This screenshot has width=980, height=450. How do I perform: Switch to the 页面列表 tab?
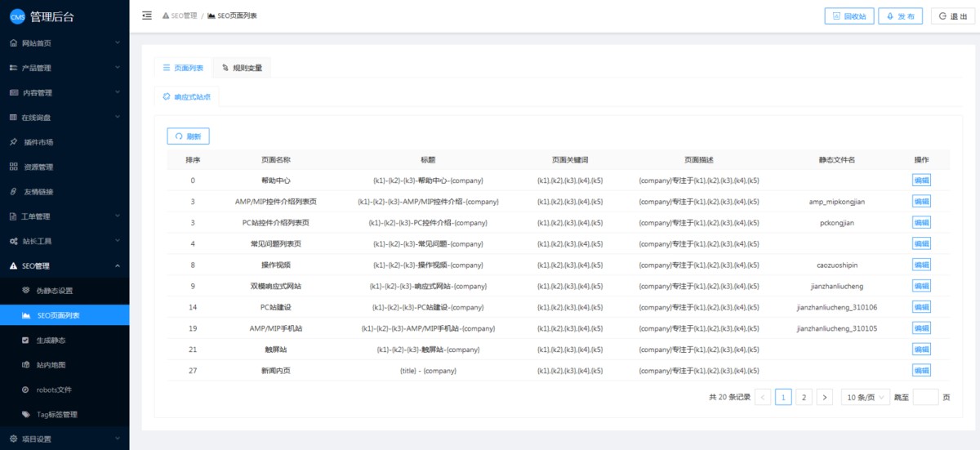[183, 68]
